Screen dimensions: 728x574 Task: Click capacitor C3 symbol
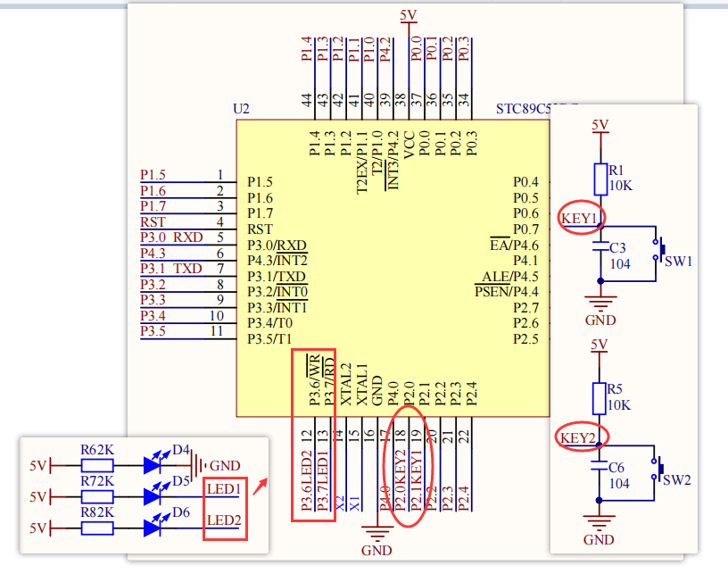(600, 246)
